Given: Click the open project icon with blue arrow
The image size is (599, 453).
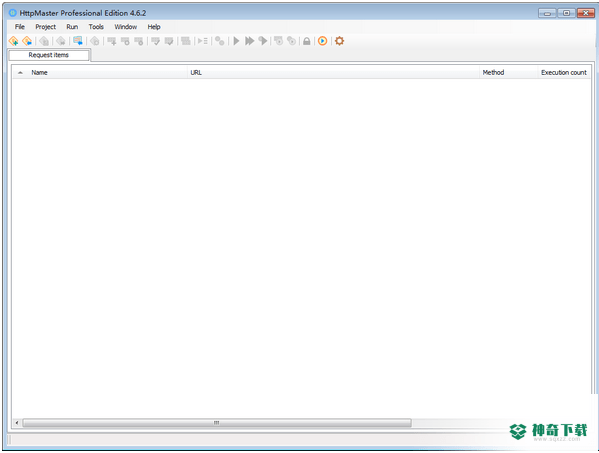Looking at the screenshot, I should click(27, 41).
